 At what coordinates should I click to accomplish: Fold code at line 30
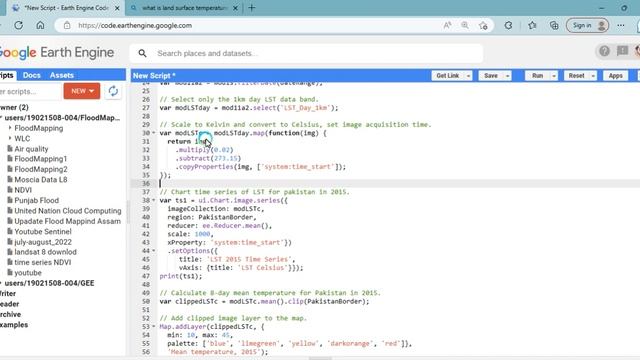154,133
